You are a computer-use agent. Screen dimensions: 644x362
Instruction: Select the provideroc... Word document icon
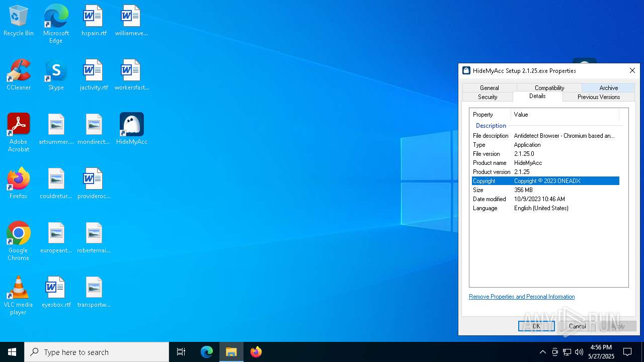(x=94, y=184)
